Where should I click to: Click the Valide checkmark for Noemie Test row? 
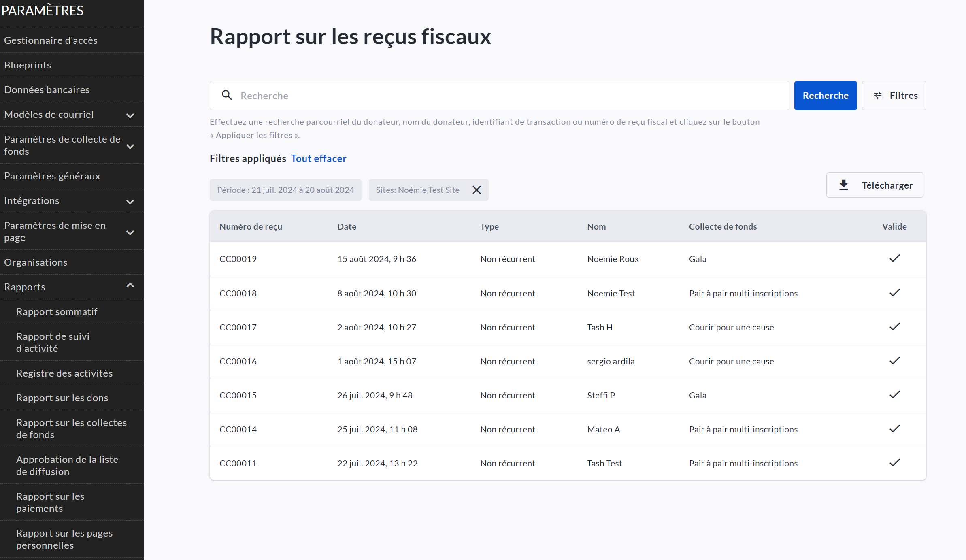(x=894, y=293)
